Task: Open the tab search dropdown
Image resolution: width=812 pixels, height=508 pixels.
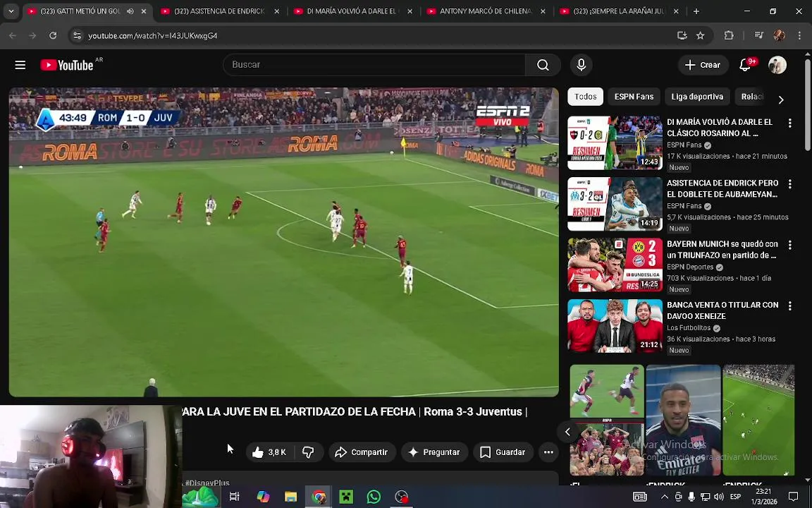Action: click(x=11, y=11)
